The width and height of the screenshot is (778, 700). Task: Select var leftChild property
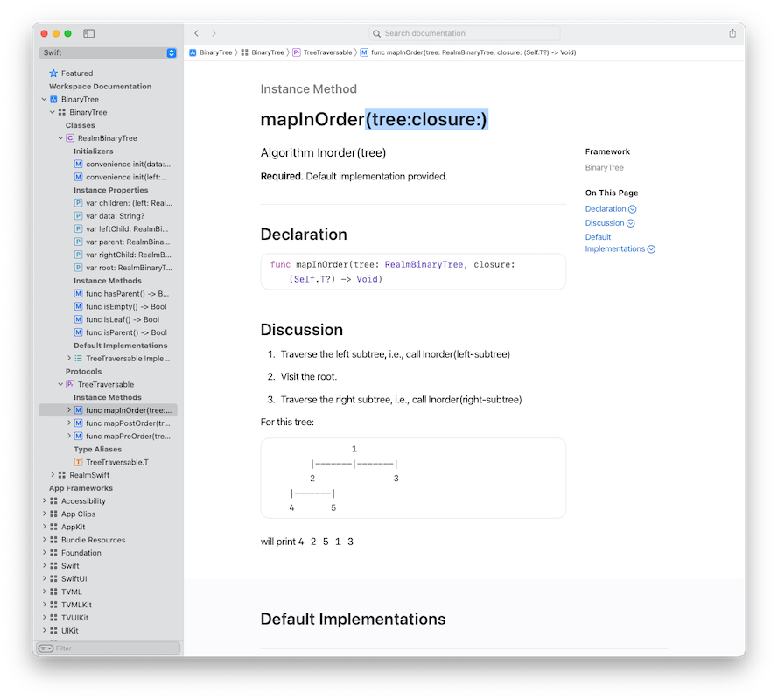point(127,228)
